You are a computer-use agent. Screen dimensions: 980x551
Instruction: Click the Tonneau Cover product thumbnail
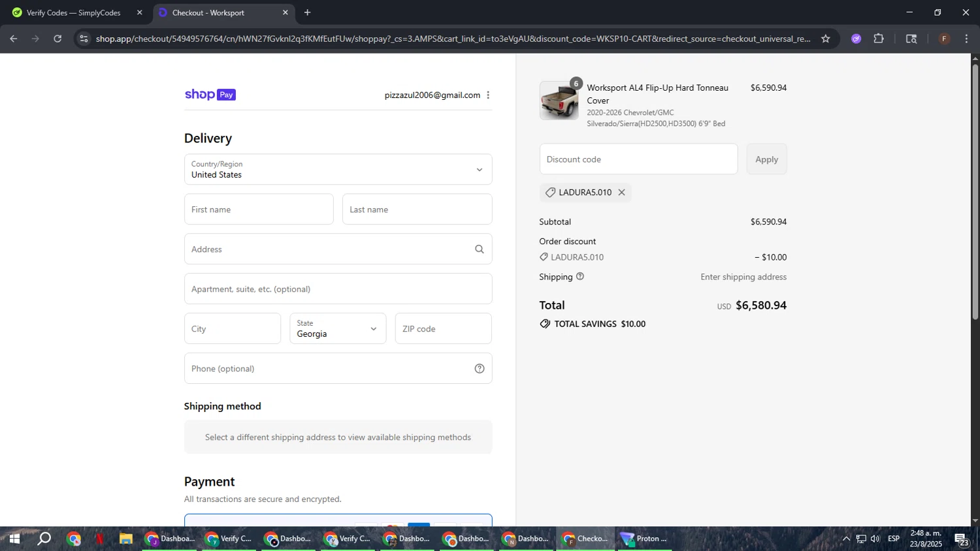559,101
